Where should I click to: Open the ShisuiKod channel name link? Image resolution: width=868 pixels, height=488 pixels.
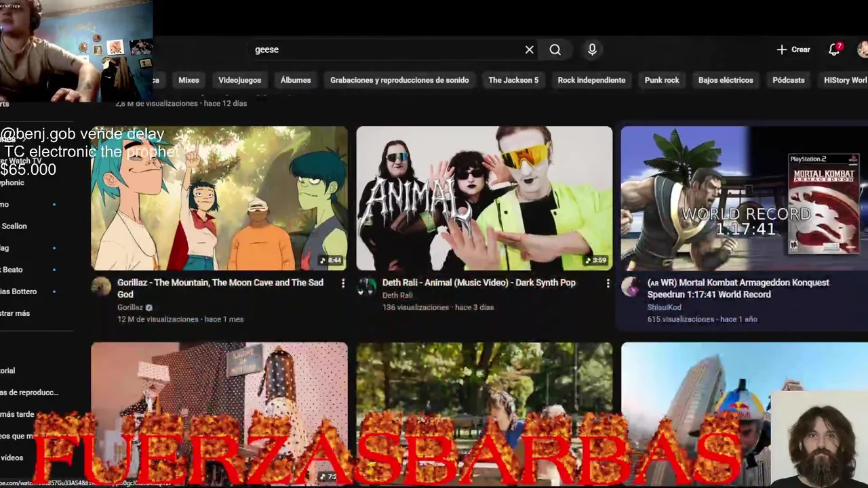click(665, 307)
